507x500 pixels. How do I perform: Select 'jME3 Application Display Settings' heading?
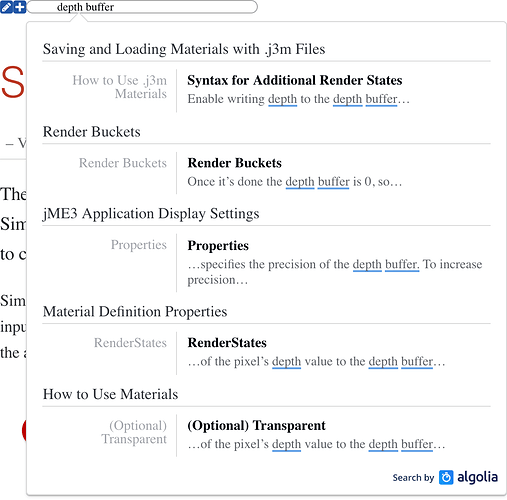point(151,214)
